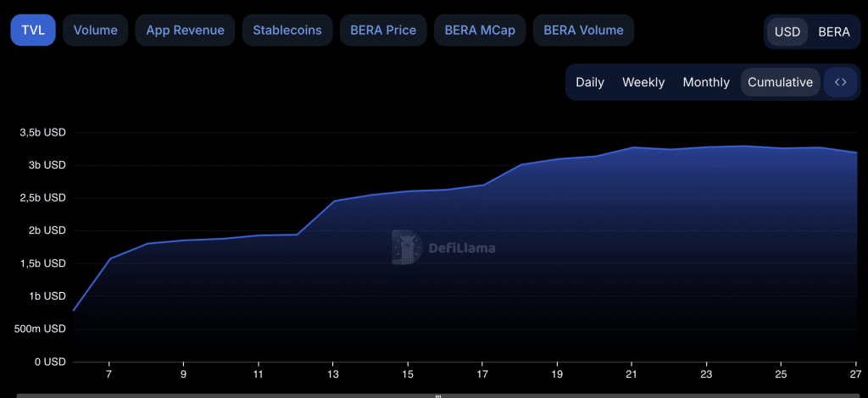The height and width of the screenshot is (398, 868).
Task: Show BERA Volume chart
Action: click(583, 30)
